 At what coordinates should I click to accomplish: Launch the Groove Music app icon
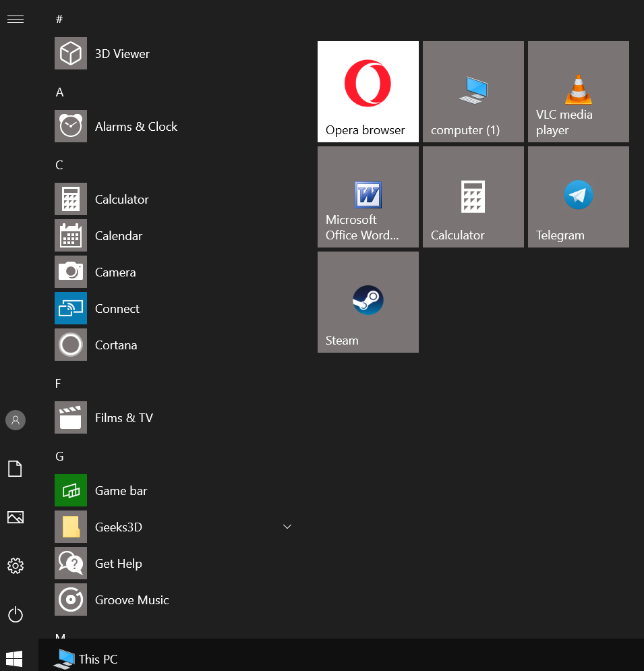[71, 599]
